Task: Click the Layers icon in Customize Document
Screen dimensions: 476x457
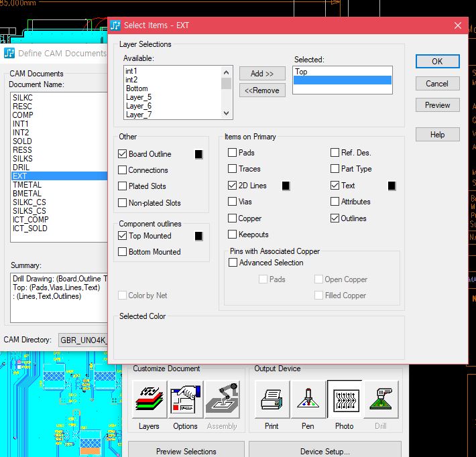Action: 149,400
